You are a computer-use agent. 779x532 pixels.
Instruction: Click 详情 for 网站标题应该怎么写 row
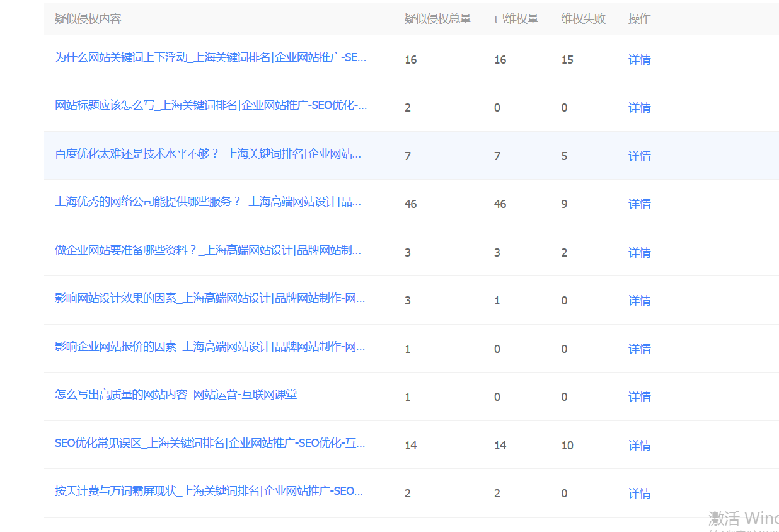point(639,108)
